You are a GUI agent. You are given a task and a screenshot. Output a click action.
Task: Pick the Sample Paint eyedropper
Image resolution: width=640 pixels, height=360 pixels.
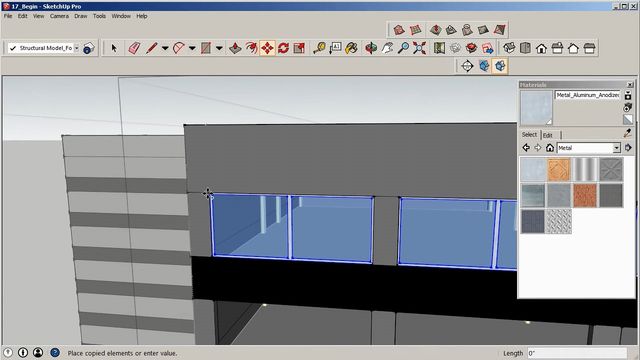coord(628,133)
